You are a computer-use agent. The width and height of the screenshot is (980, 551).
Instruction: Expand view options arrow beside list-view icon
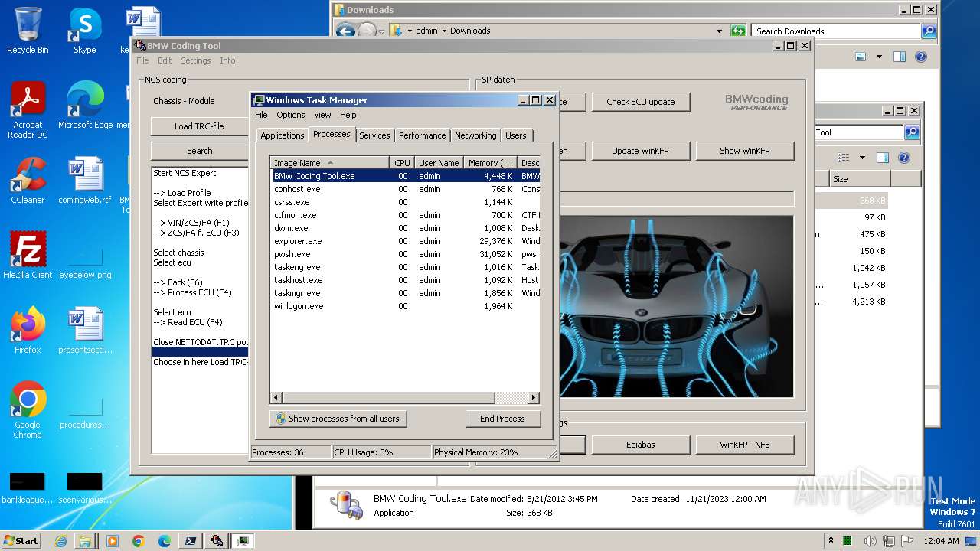click(x=862, y=158)
